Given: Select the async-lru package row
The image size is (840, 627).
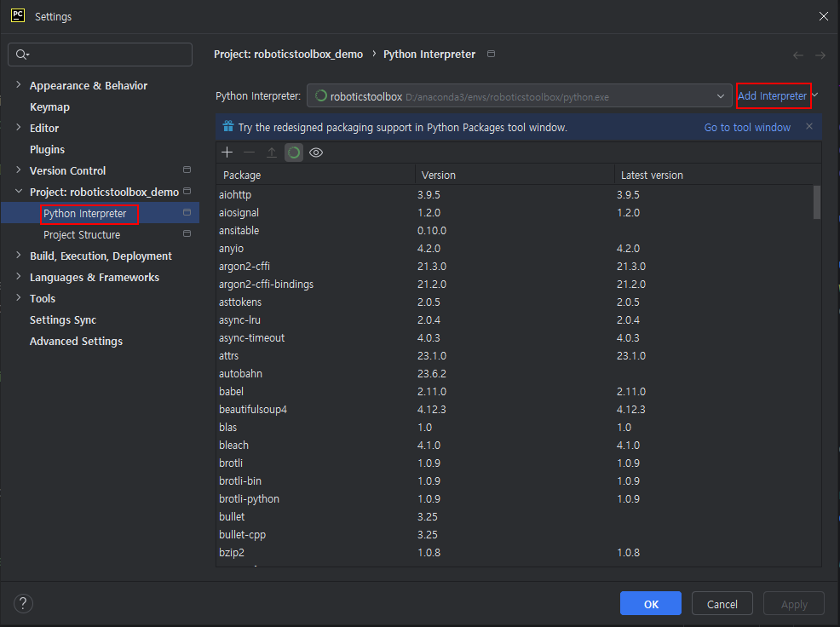Looking at the screenshot, I should click(515, 320).
